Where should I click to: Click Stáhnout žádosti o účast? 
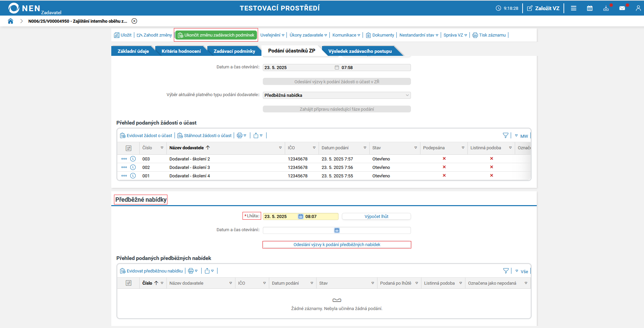[x=205, y=135]
